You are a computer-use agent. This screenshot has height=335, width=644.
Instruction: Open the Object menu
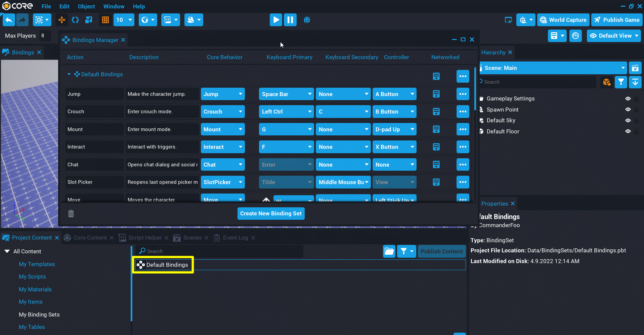[86, 6]
